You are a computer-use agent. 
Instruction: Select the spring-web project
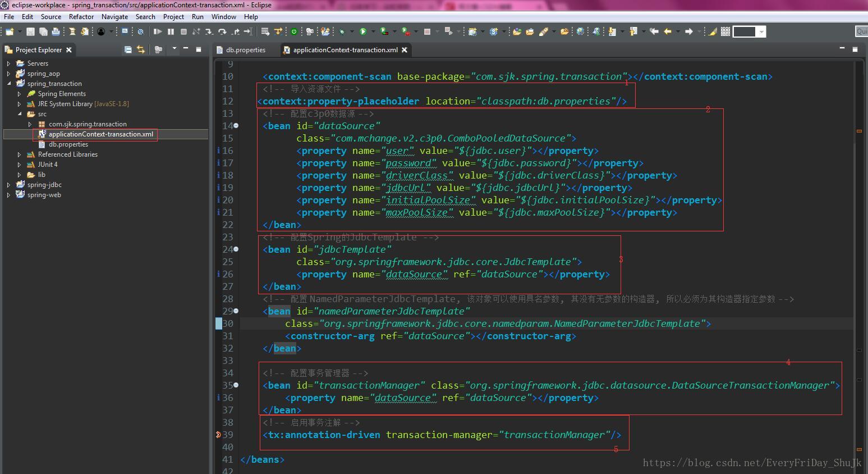[x=44, y=195]
